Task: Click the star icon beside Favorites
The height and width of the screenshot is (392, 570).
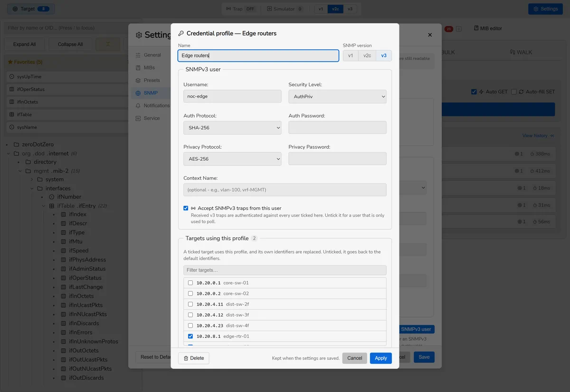Action: pos(10,62)
